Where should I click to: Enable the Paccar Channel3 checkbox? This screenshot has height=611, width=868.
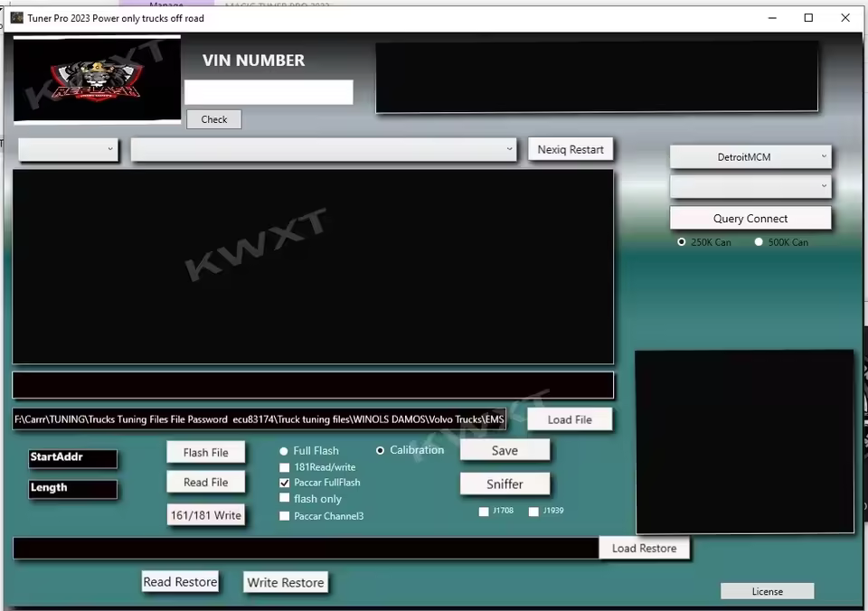pyautogui.click(x=285, y=516)
